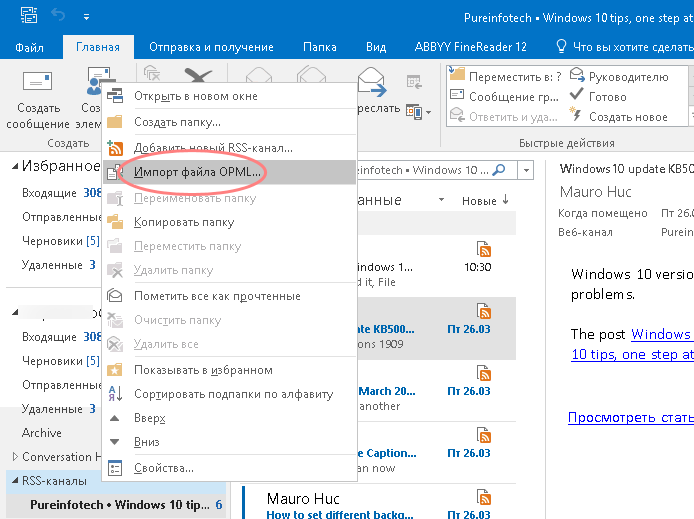Click the RSS feed add icon in menu

115,148
